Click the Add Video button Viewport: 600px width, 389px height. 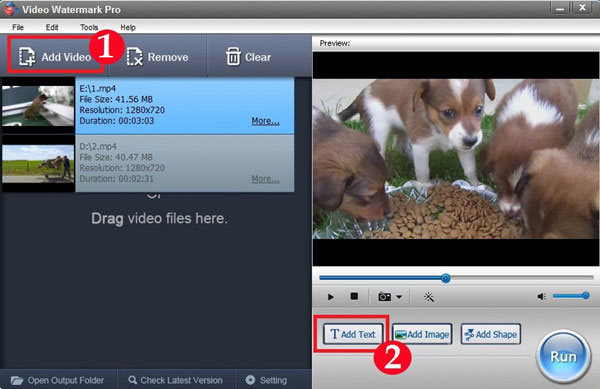[x=56, y=57]
